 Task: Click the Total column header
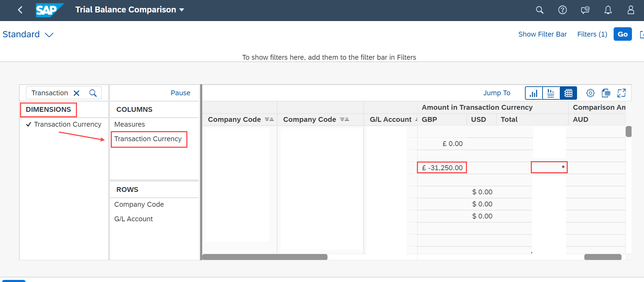(x=532, y=119)
